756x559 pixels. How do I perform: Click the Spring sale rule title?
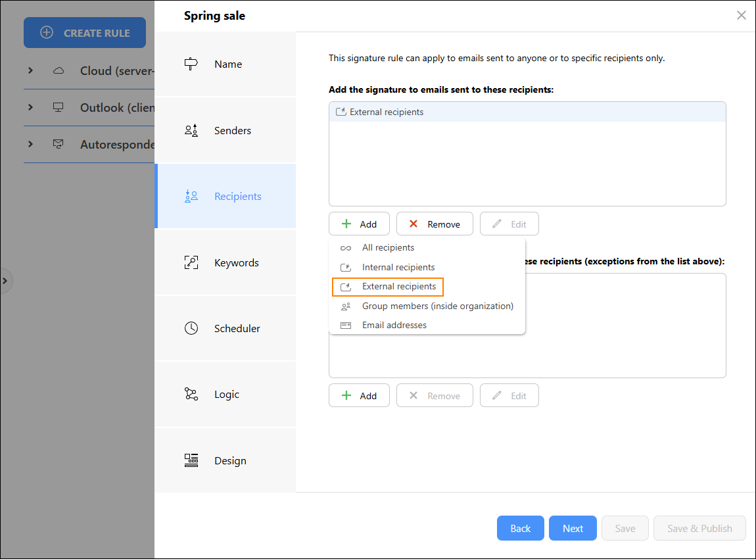pos(214,16)
